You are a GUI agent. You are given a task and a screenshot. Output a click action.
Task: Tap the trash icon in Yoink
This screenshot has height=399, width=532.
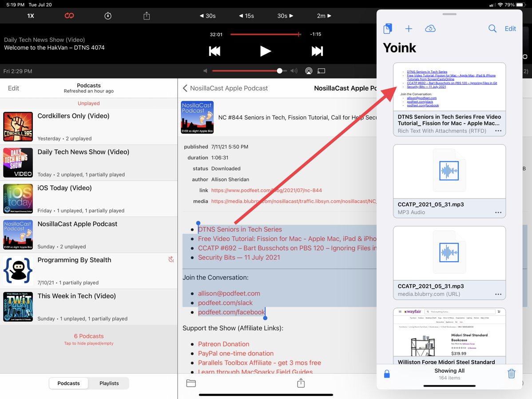point(511,374)
